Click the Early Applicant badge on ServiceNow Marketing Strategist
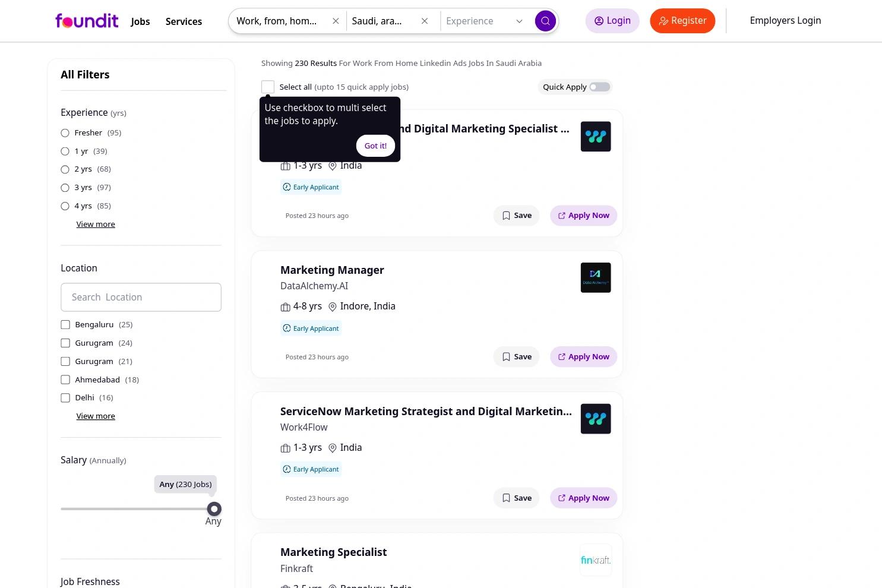The image size is (882, 588). [311, 469]
